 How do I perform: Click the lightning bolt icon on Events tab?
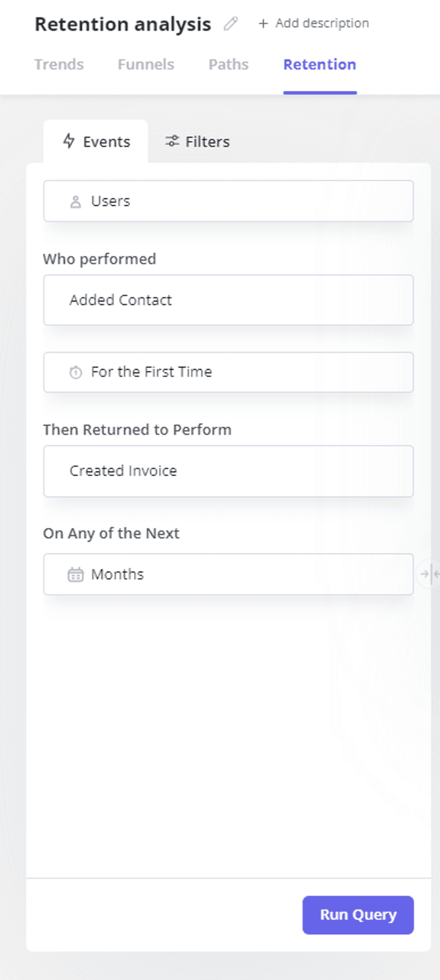point(69,141)
